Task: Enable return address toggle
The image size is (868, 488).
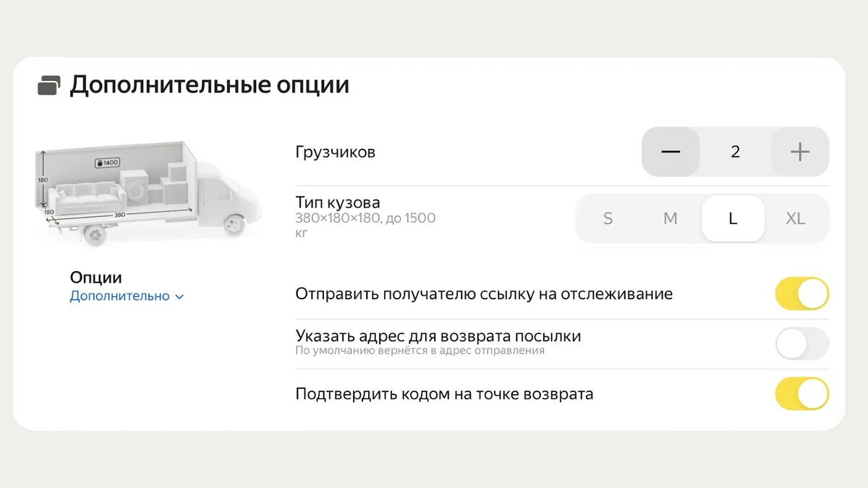Action: [x=801, y=343]
